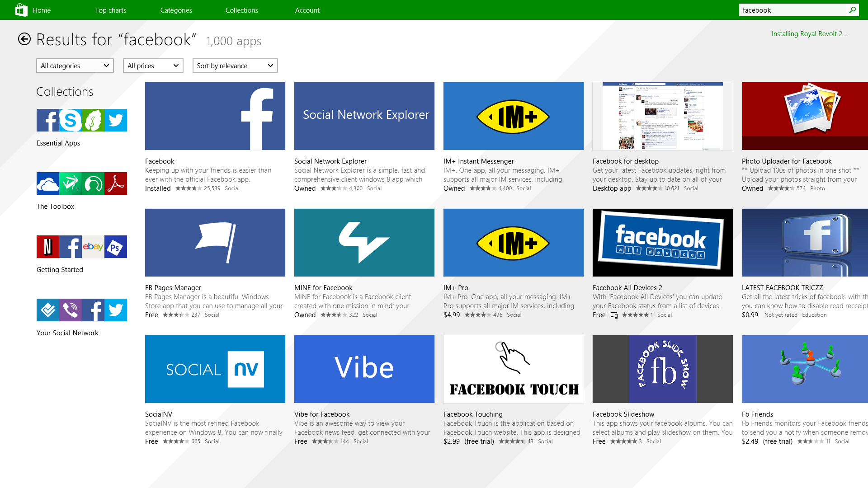Image resolution: width=868 pixels, height=488 pixels.
Task: Click the search magnifier icon
Action: [853, 10]
